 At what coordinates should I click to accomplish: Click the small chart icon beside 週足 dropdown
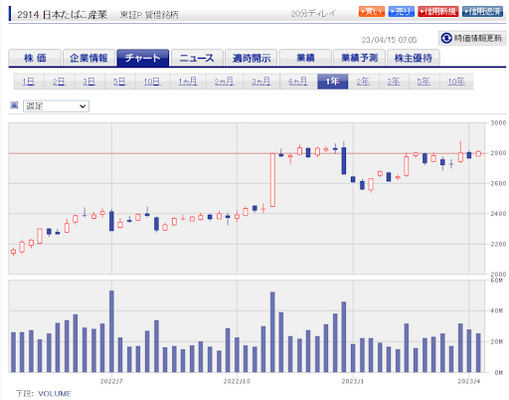pos(14,105)
